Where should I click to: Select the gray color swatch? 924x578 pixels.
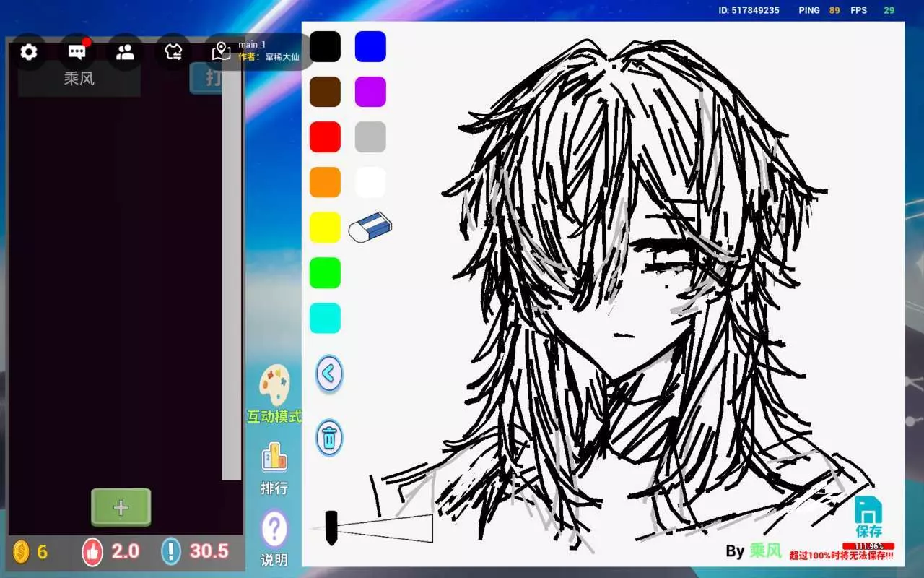click(370, 137)
